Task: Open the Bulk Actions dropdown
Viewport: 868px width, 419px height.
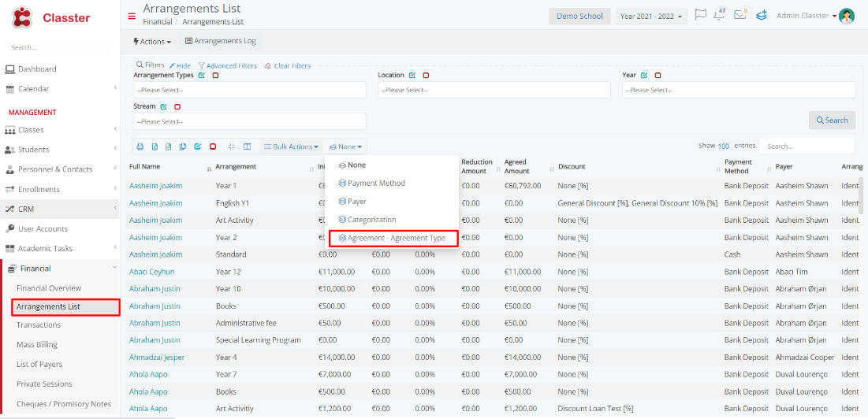Action: (x=291, y=146)
